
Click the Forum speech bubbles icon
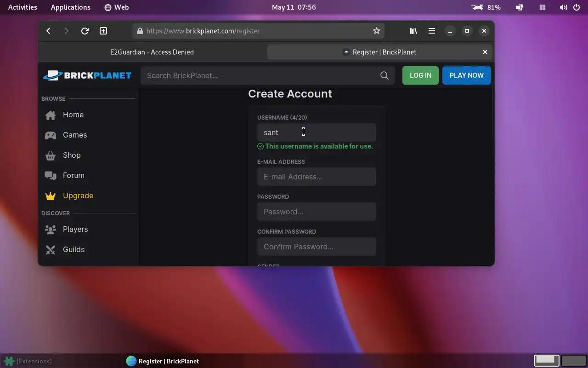[x=51, y=176]
